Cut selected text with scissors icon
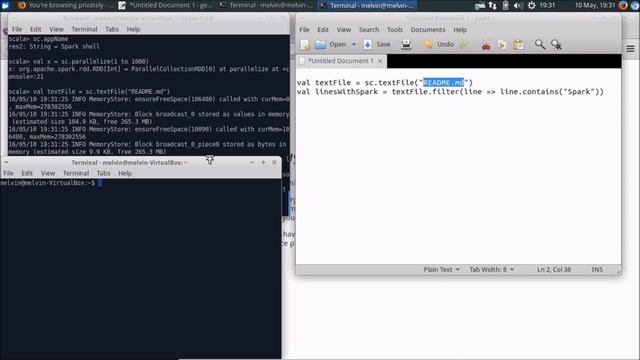 tap(486, 44)
